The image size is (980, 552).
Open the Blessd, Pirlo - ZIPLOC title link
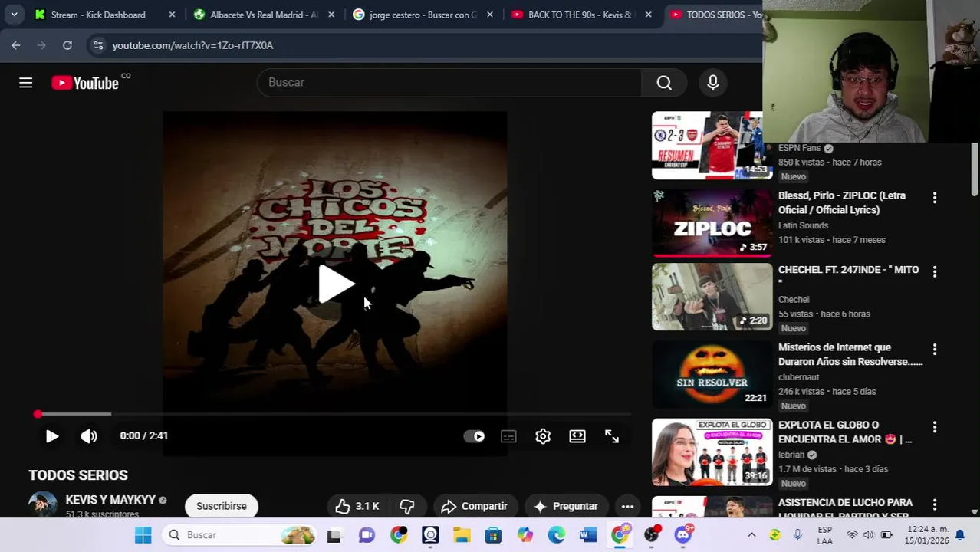coord(842,203)
